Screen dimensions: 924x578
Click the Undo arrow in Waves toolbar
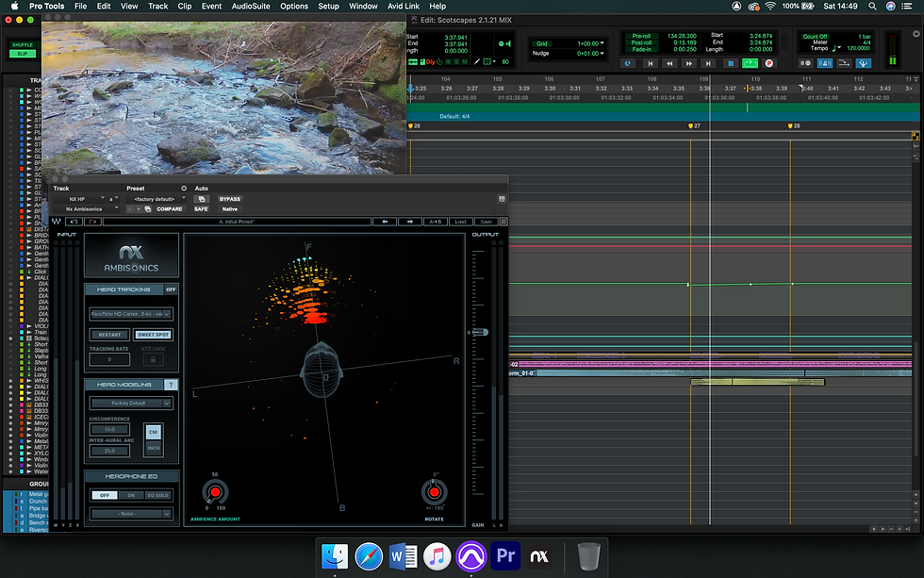[x=74, y=222]
